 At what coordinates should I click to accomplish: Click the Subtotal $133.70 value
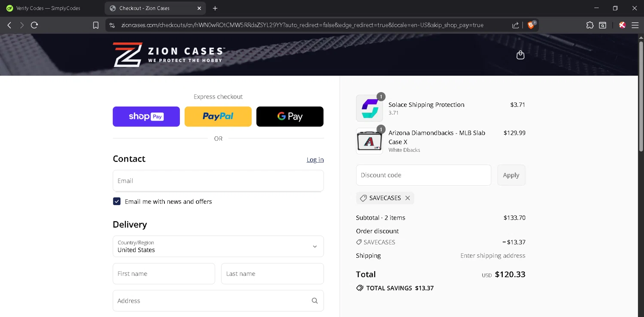[x=514, y=218]
